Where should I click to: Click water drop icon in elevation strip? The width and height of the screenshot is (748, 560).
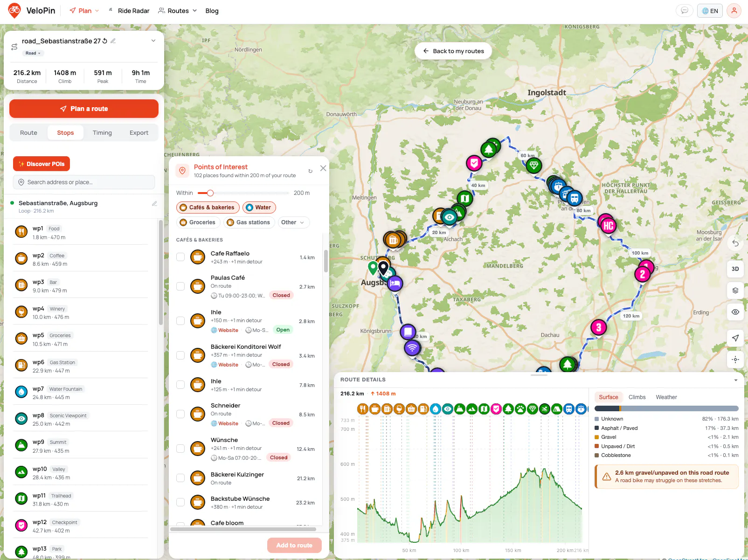[x=435, y=409]
